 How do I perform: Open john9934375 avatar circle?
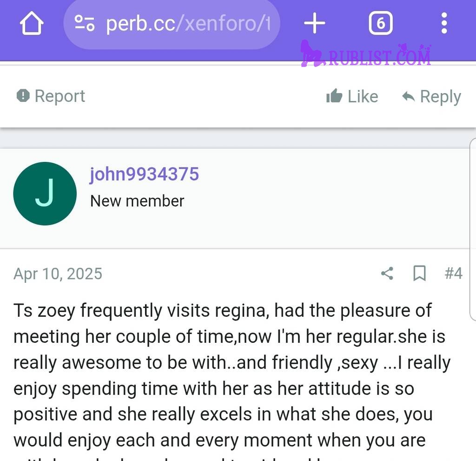click(x=45, y=194)
